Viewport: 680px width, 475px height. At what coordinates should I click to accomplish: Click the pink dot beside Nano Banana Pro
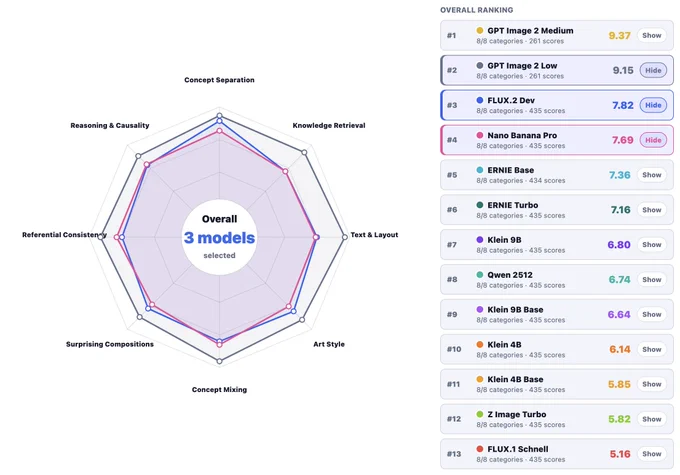pos(480,135)
